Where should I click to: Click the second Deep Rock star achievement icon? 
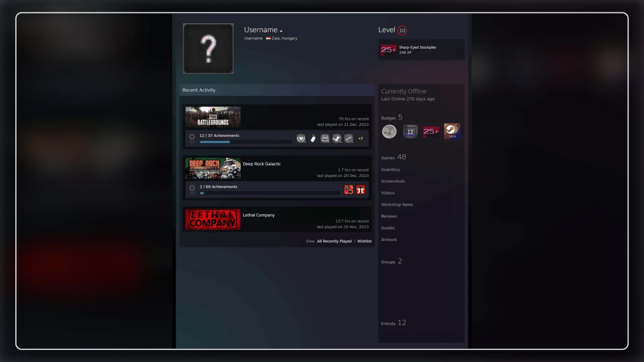(361, 190)
